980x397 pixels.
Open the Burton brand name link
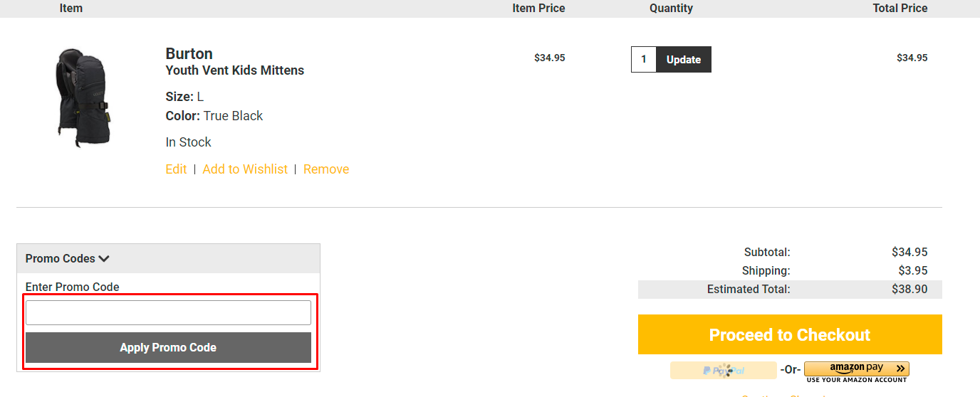coord(189,53)
